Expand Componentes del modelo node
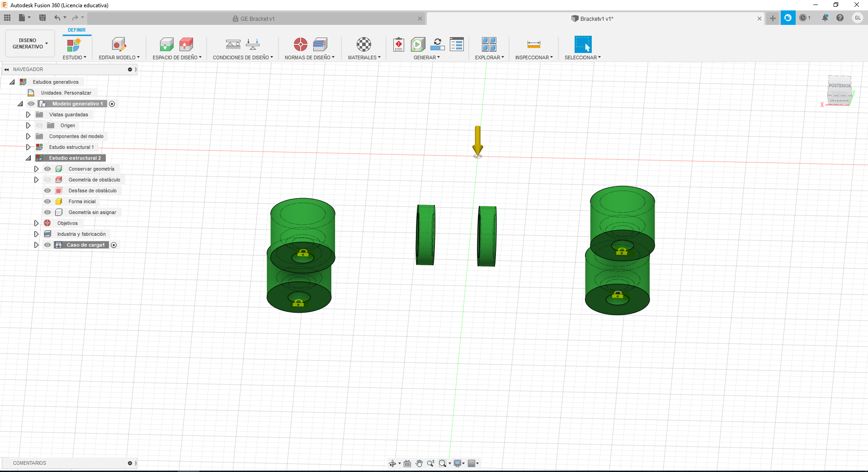 (x=28, y=136)
